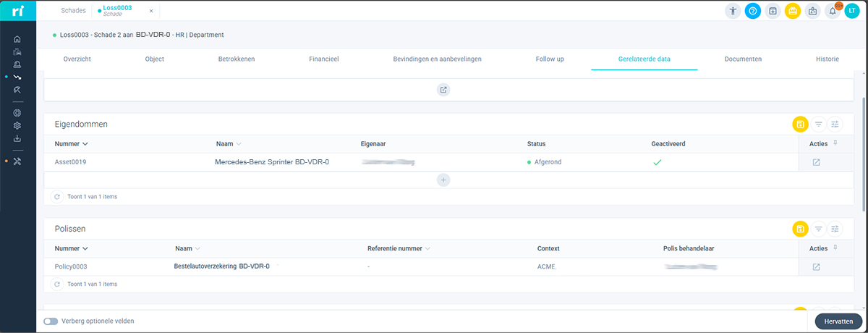Pin the Acties column in Eigendommen table
Screen dimensions: 868x333
pos(835,143)
